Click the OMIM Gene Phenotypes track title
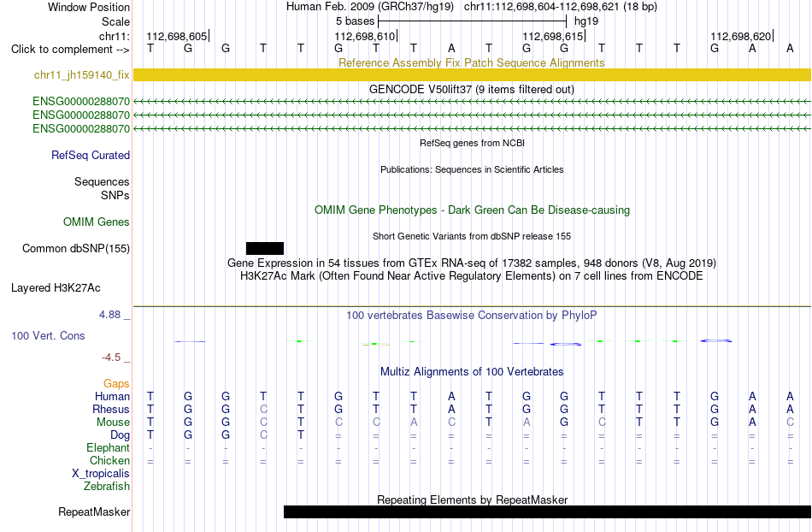812x532 pixels. point(473,210)
